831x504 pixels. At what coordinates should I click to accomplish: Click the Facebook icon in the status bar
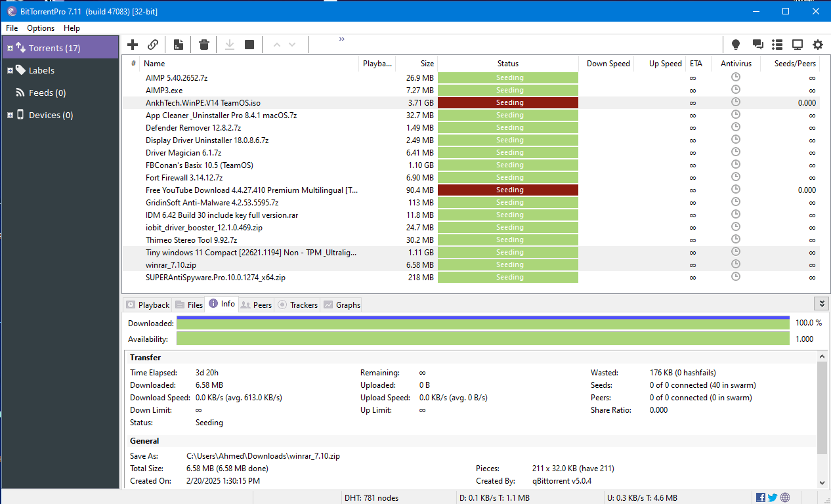pyautogui.click(x=761, y=497)
